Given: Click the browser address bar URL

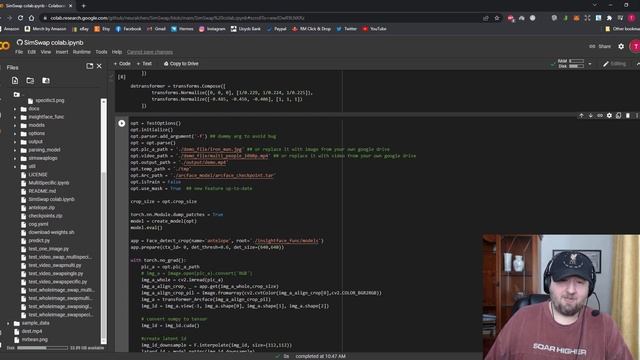Looking at the screenshot, I should [x=178, y=18].
